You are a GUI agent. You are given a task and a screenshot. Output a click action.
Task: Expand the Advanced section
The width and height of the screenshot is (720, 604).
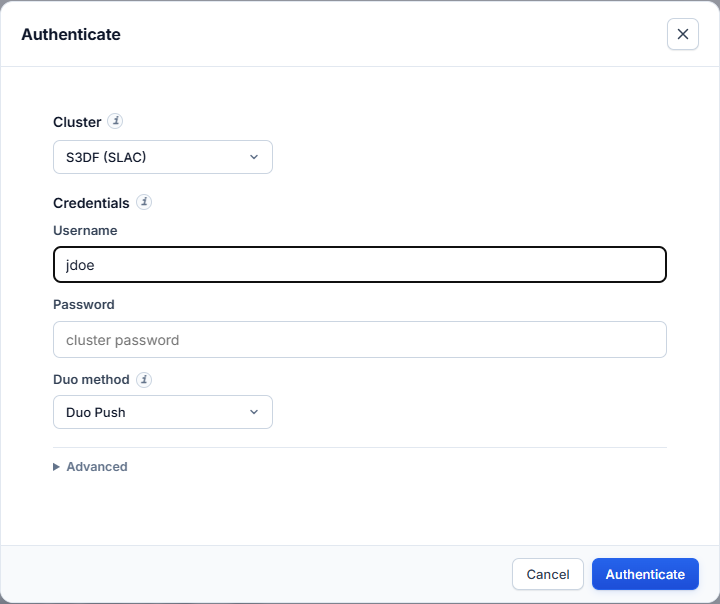90,467
